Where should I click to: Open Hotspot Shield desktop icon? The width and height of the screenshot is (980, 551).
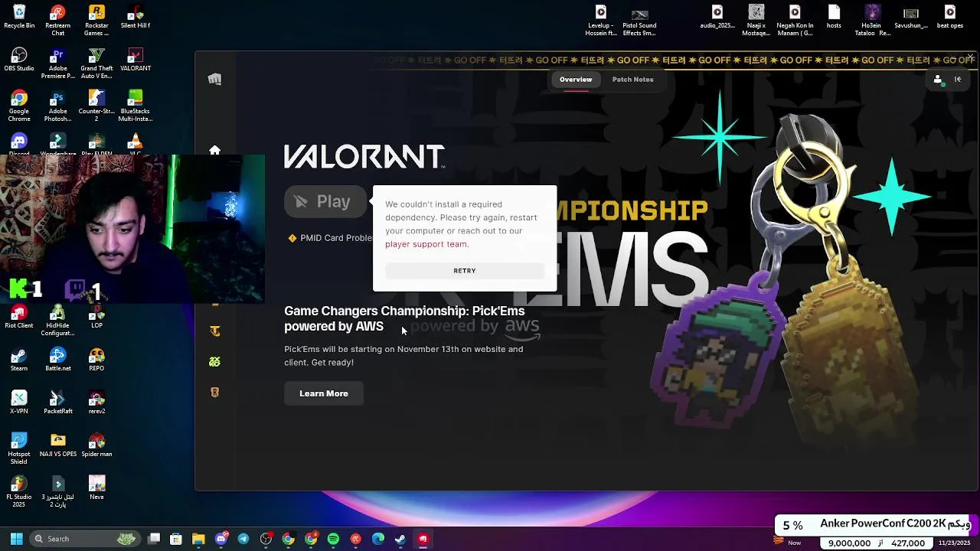point(19,448)
